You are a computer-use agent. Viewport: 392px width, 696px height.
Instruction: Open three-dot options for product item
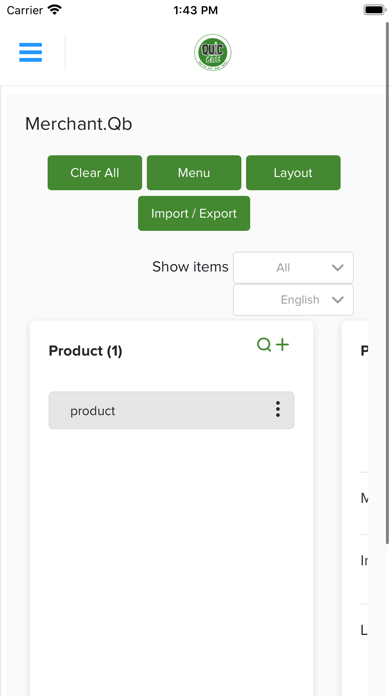point(278,409)
